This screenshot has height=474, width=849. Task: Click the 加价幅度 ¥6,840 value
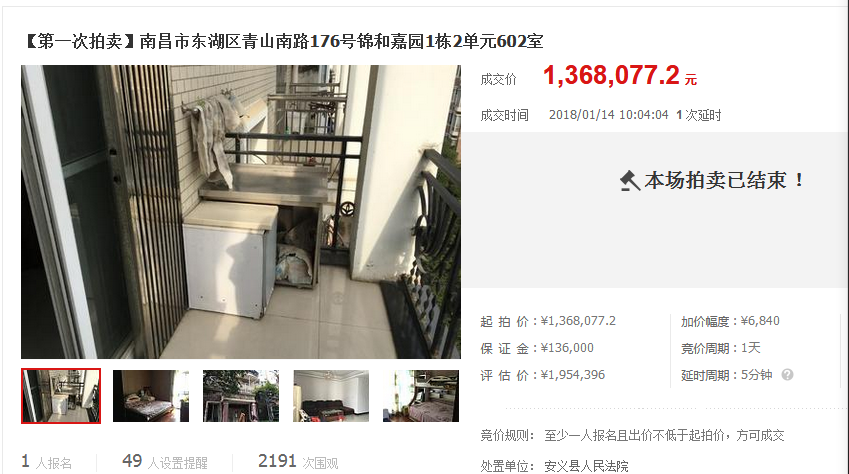click(x=760, y=321)
